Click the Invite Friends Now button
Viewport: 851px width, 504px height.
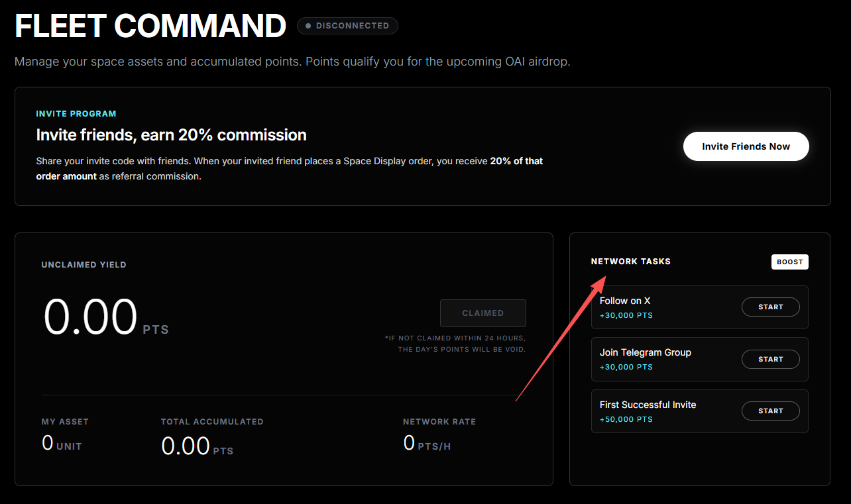pos(746,146)
